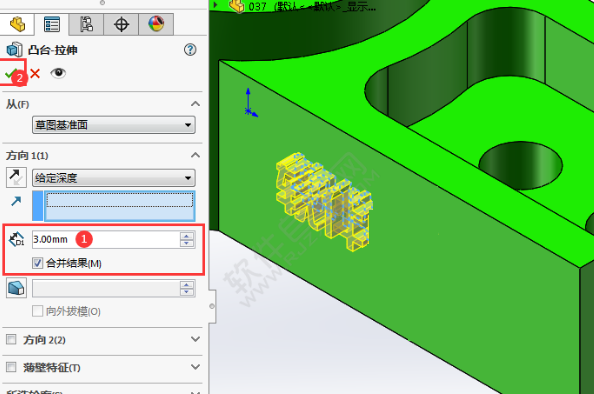Enable the 薄壁特征 thin feature checkbox
This screenshot has width=594, height=394.
pyautogui.click(x=11, y=367)
